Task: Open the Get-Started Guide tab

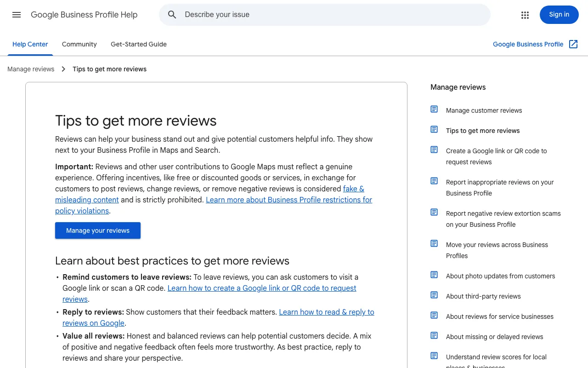Action: click(x=139, y=44)
